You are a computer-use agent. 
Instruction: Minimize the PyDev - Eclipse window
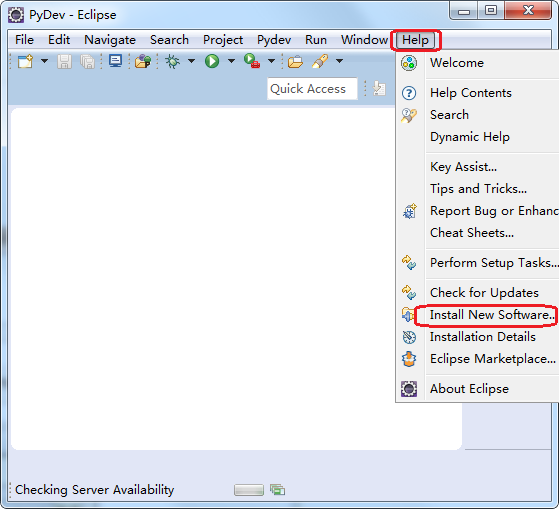(x=464, y=11)
